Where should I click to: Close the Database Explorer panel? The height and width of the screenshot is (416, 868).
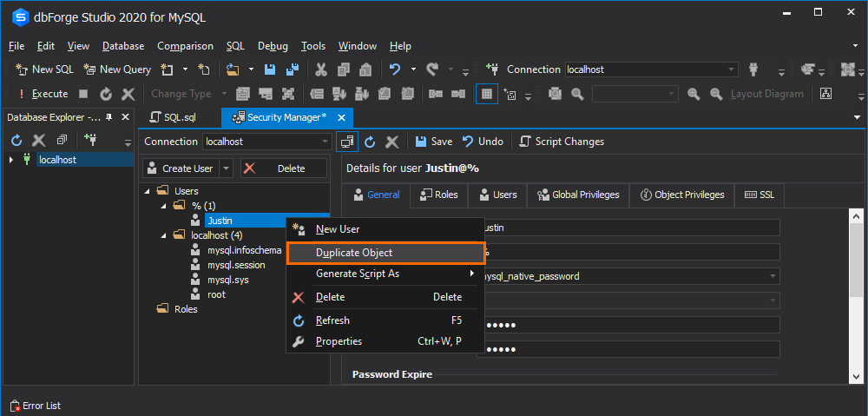coord(125,117)
